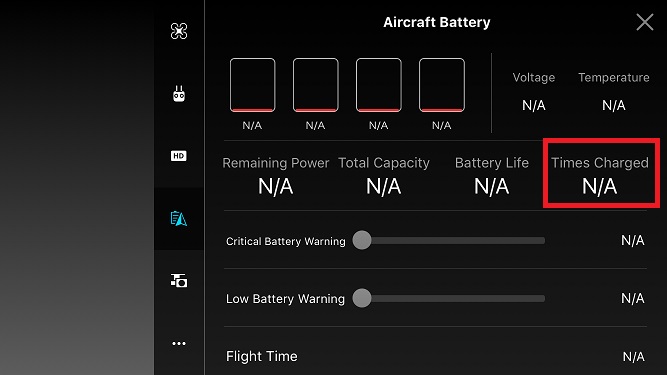This screenshot has height=375, width=667.
Task: Click the Critical Battery Warning slider handle
Action: point(362,240)
